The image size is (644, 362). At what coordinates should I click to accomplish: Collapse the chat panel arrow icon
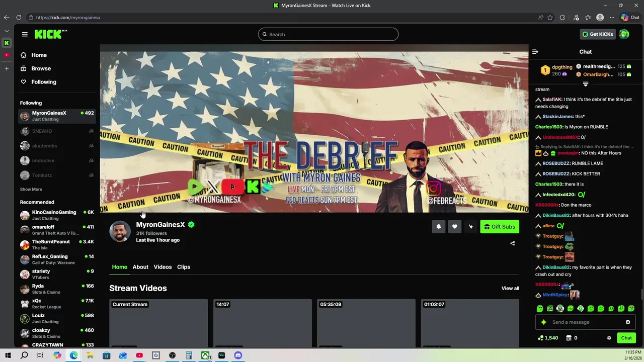[535, 52]
